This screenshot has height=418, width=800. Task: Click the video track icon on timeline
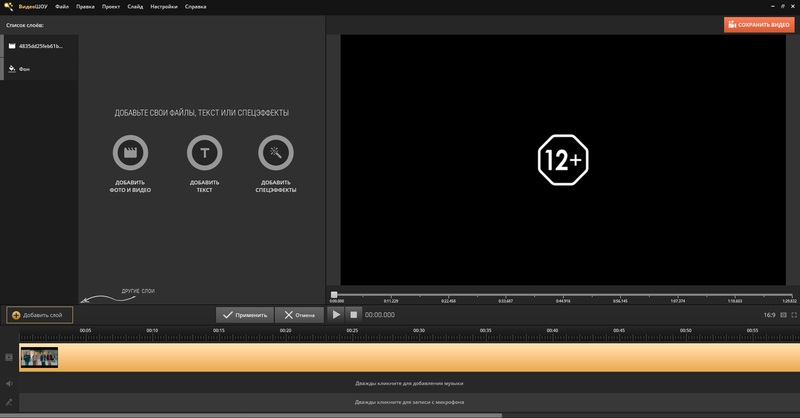coord(9,357)
